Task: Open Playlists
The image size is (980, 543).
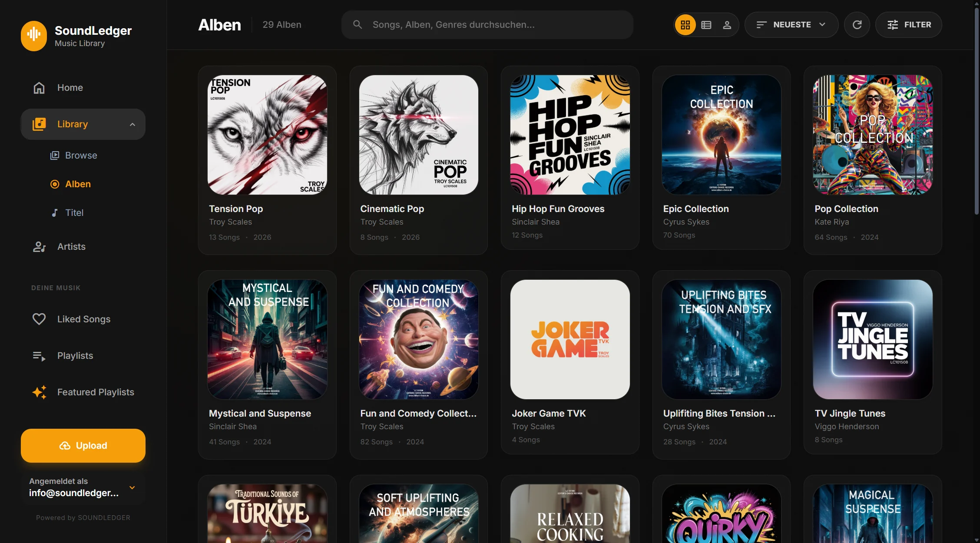Action: [x=83, y=356]
